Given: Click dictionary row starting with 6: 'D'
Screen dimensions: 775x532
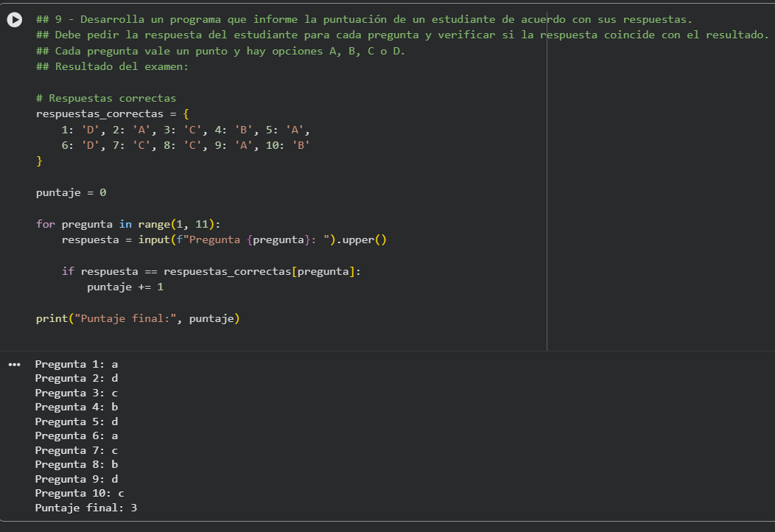Looking at the screenshot, I should (186, 146).
